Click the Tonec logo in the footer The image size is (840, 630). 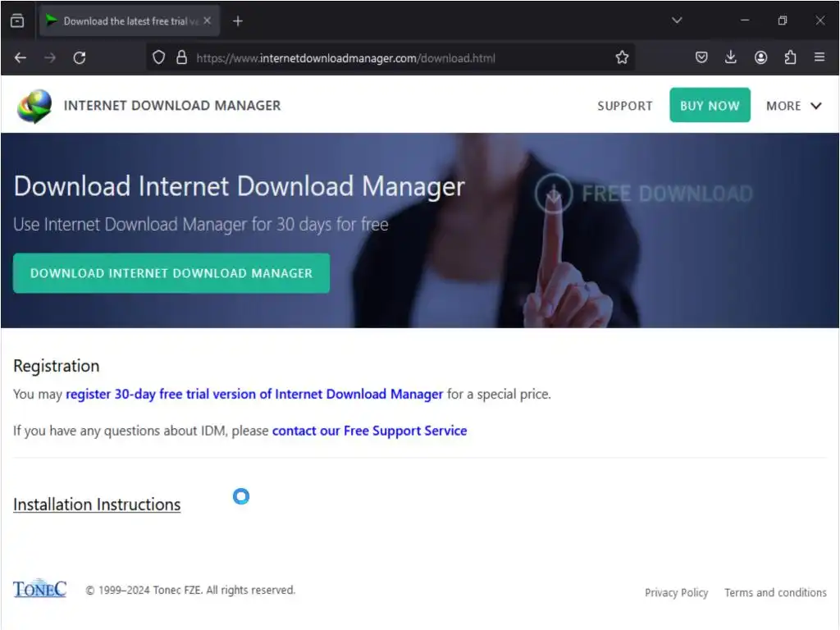tap(39, 588)
